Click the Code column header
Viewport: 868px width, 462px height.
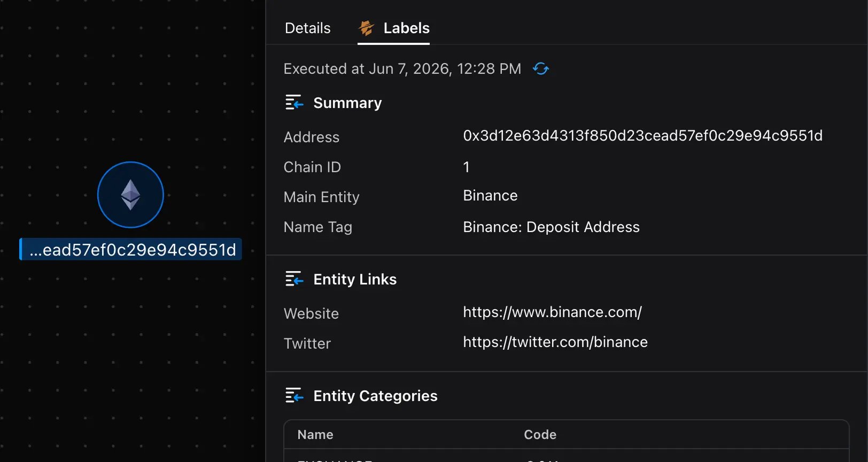coord(540,435)
